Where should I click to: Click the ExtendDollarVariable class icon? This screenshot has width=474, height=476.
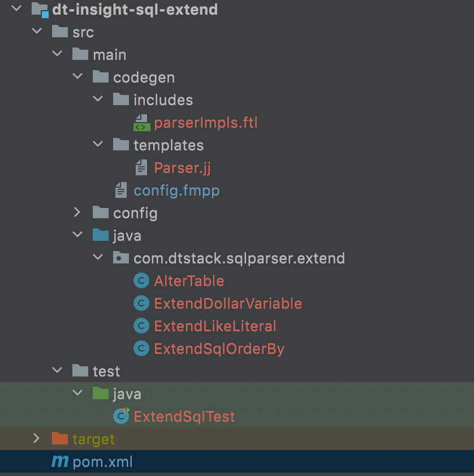click(x=141, y=303)
